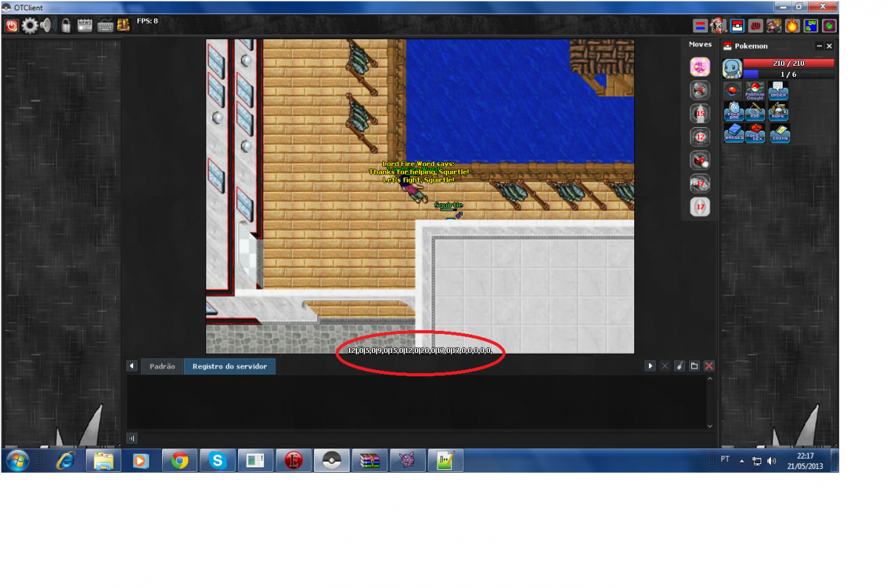Show hidden tray icons arrow
Viewport: 887px width, 588px height.
pos(741,461)
